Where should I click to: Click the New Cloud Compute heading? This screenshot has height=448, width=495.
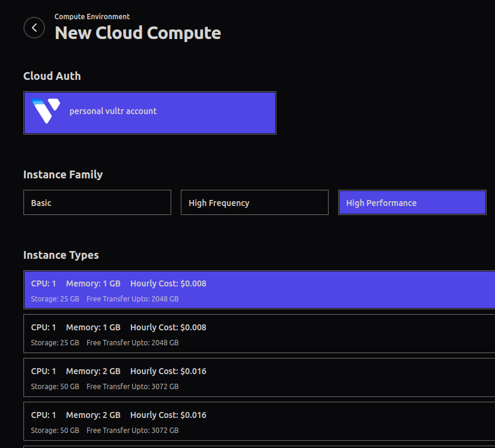click(138, 33)
